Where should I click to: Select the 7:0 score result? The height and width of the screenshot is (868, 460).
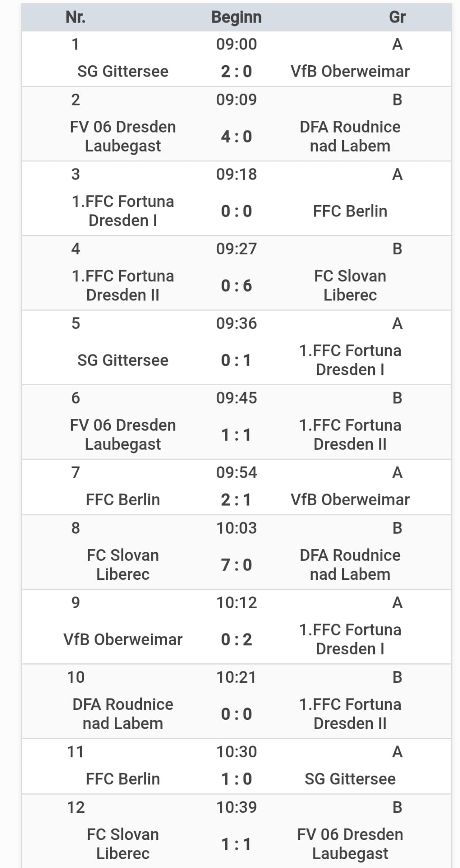point(236,565)
